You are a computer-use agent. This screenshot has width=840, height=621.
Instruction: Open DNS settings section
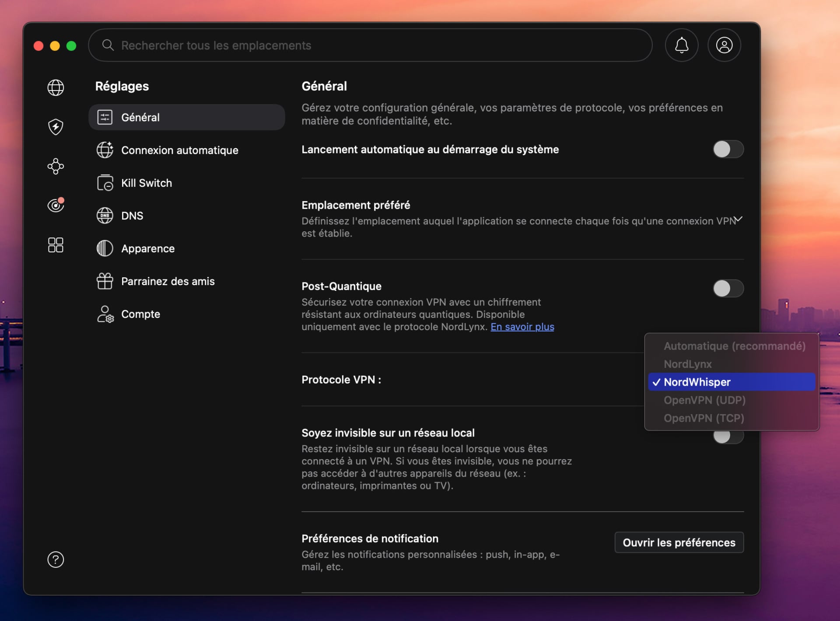(x=187, y=216)
